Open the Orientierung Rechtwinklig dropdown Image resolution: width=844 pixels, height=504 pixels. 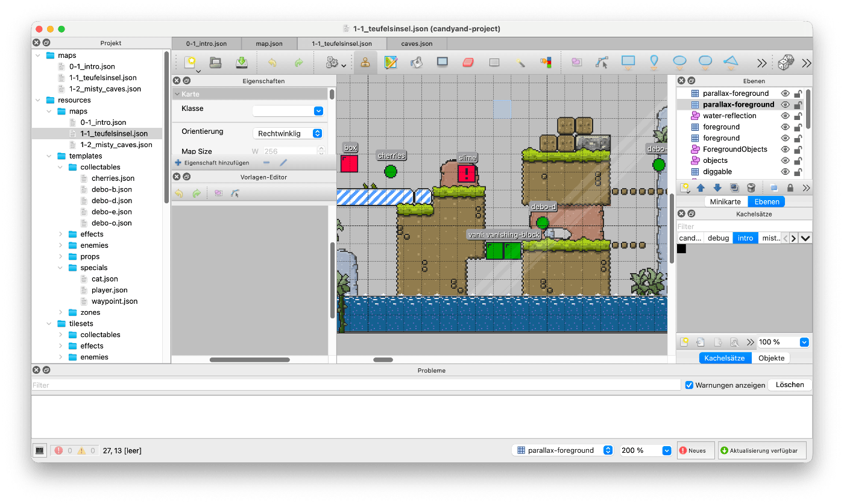[288, 133]
